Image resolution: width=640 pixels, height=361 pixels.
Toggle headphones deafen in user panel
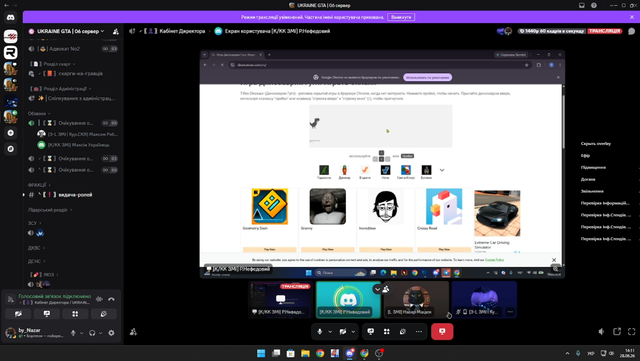point(92,333)
